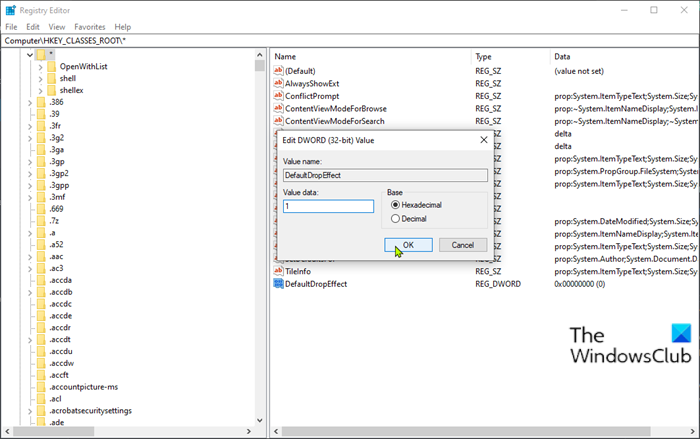
Task: Click the .386 folder icon
Action: tap(41, 102)
